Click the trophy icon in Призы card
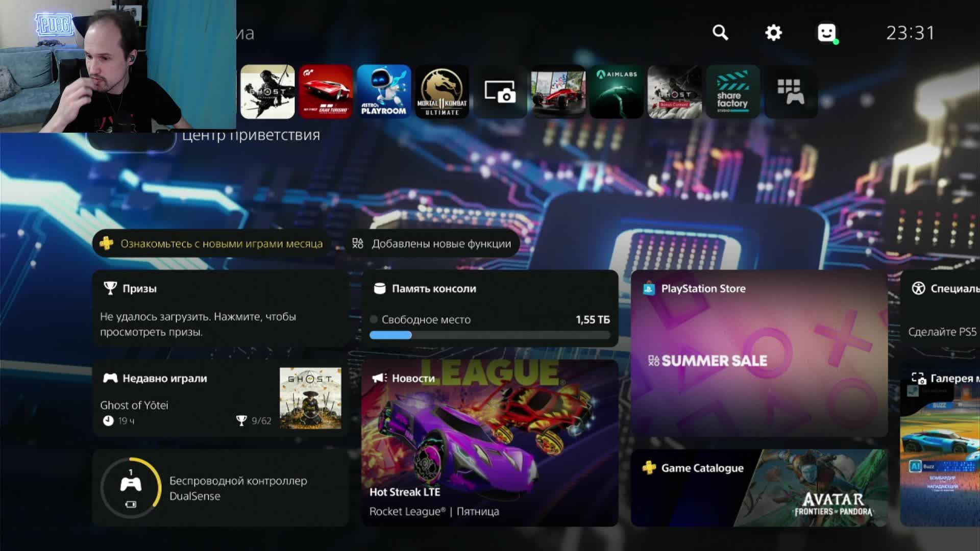980x551 pixels. (110, 288)
